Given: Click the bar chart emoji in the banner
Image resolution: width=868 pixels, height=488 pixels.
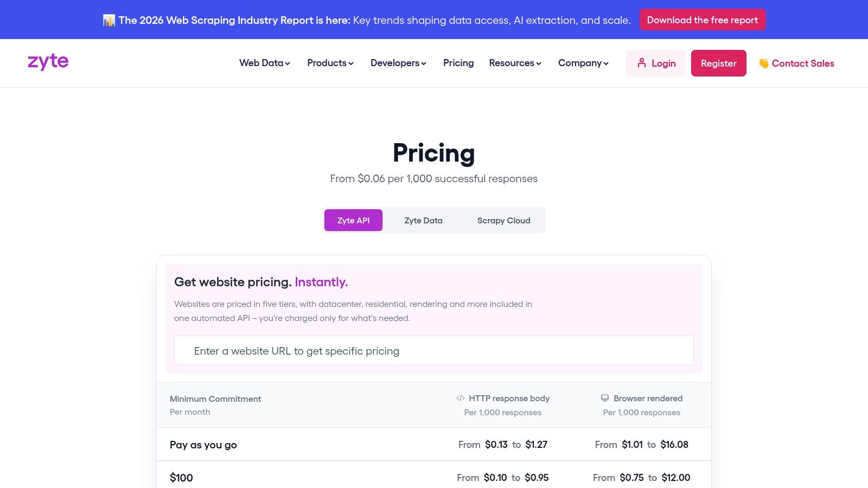Looking at the screenshot, I should coord(108,20).
